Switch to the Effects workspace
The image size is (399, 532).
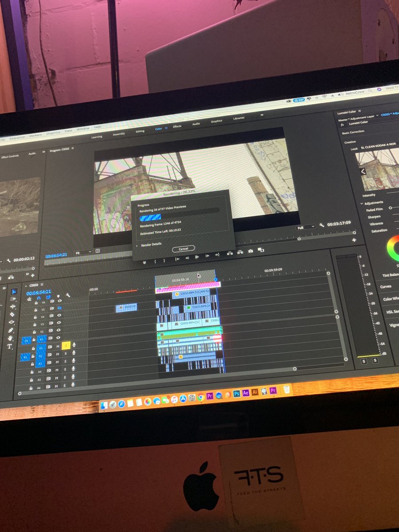coord(177,126)
